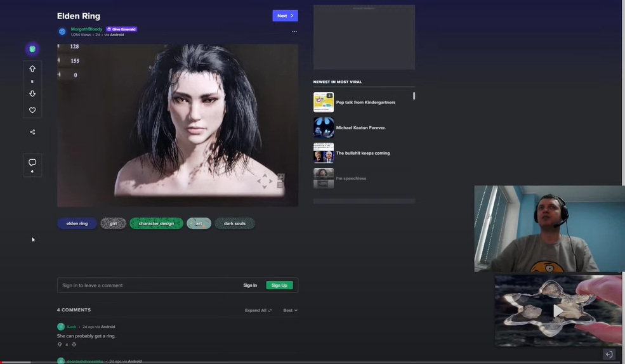Open the share options icon
625x364 pixels.
pyautogui.click(x=32, y=132)
